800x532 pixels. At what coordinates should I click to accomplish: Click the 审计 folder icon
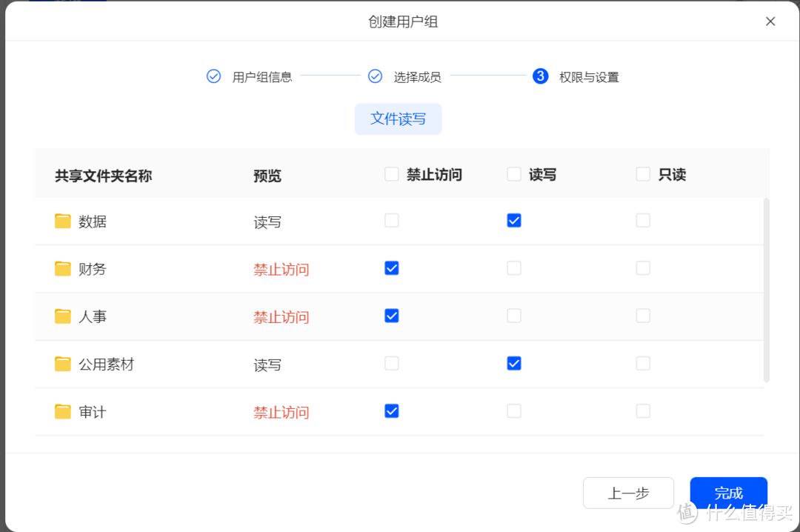point(62,411)
